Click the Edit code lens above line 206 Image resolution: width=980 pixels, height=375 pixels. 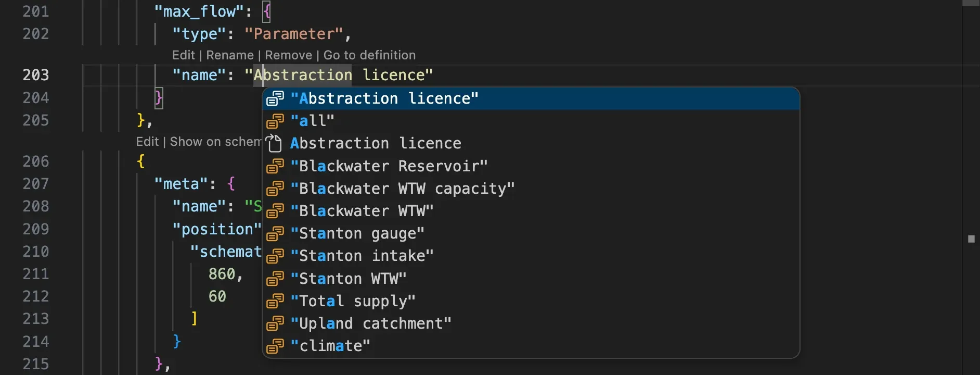click(147, 142)
